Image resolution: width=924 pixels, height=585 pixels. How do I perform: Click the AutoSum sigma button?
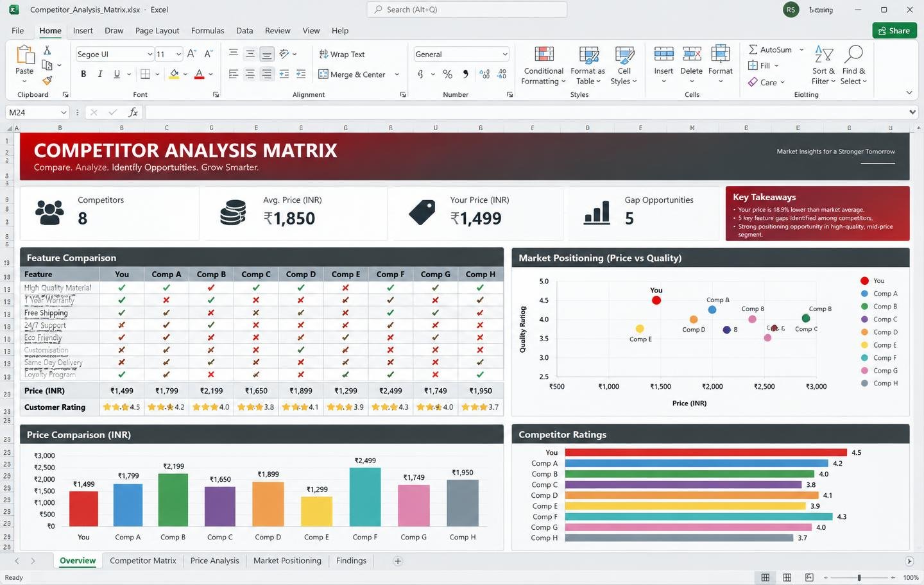pos(770,49)
